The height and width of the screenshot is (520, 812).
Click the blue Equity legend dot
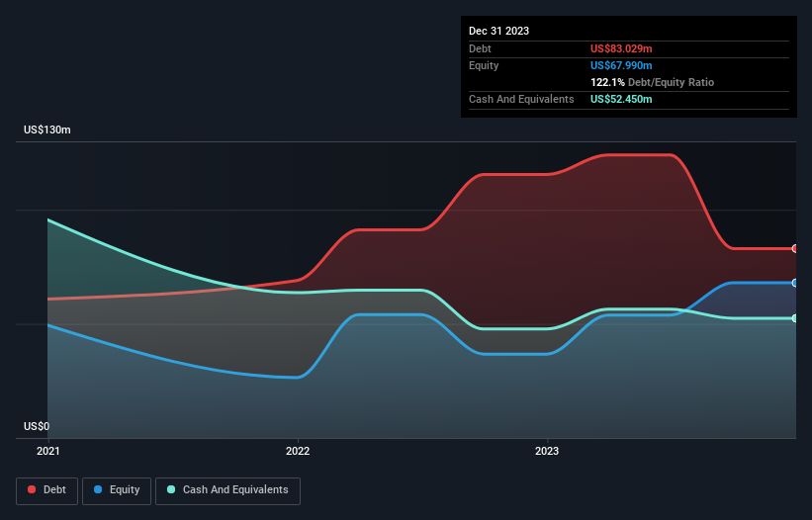point(98,489)
